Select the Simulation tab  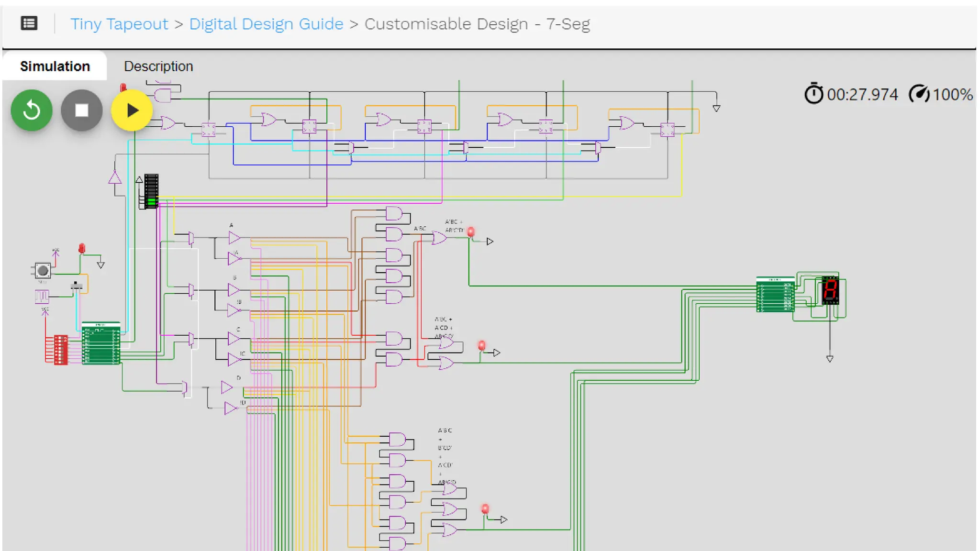coord(55,66)
